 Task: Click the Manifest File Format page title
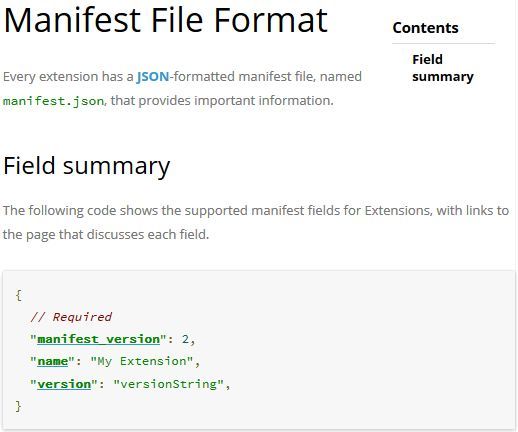[166, 20]
